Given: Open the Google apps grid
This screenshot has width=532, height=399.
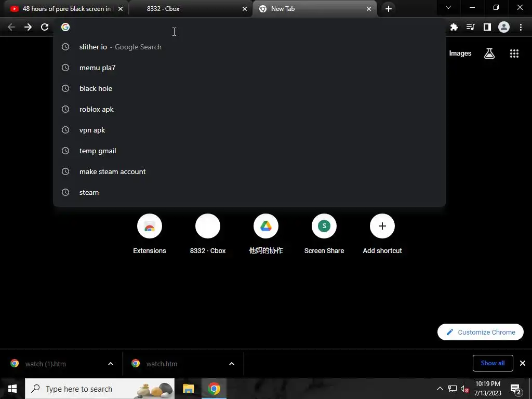Looking at the screenshot, I should coord(514,54).
